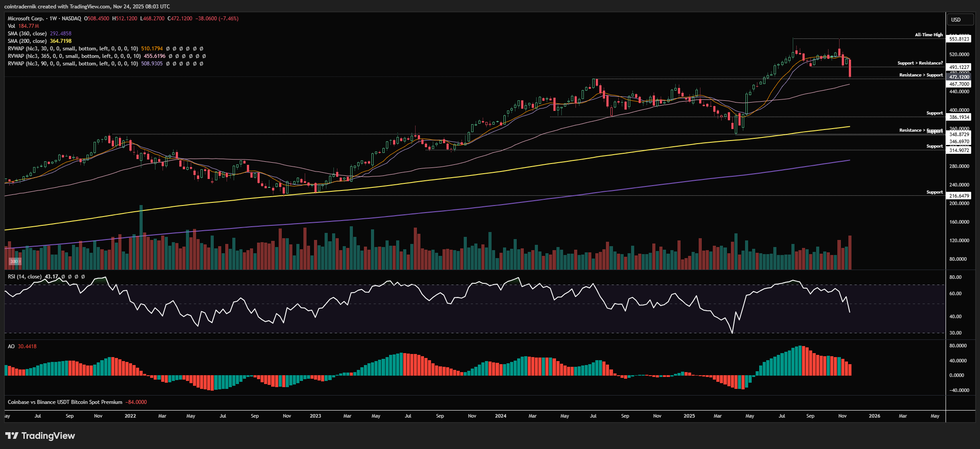This screenshot has height=449, width=980.
Task: Click the −38.0600 (−7.46%) change value
Action: (x=217, y=19)
